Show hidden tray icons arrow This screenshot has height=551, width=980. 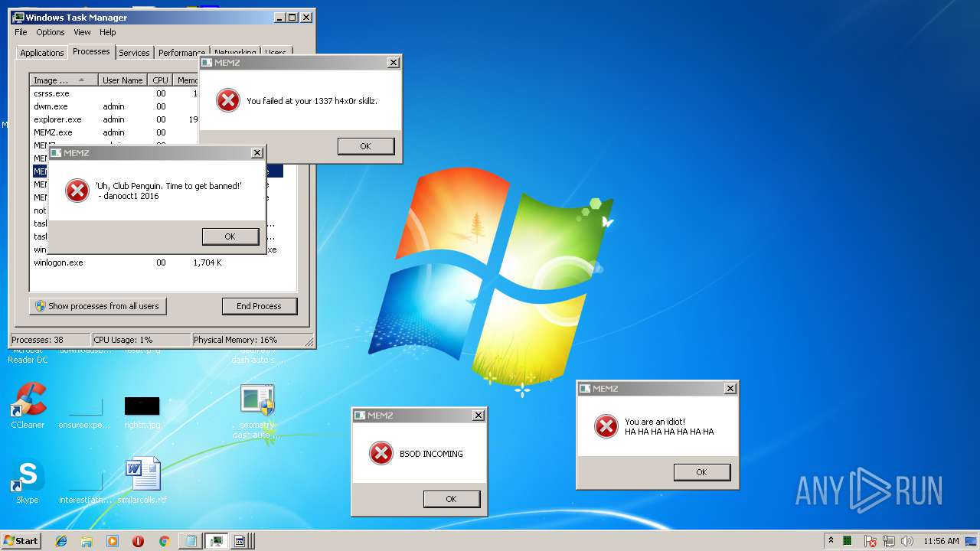click(831, 541)
